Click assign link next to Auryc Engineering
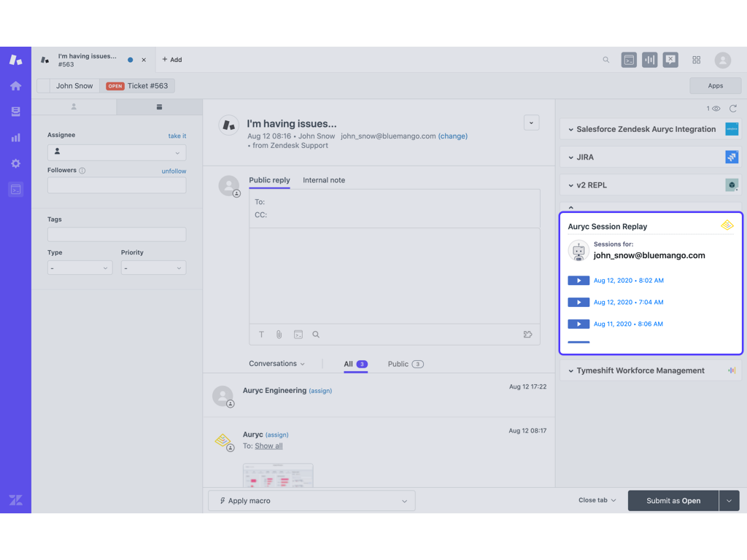The height and width of the screenshot is (560, 747). (320, 391)
